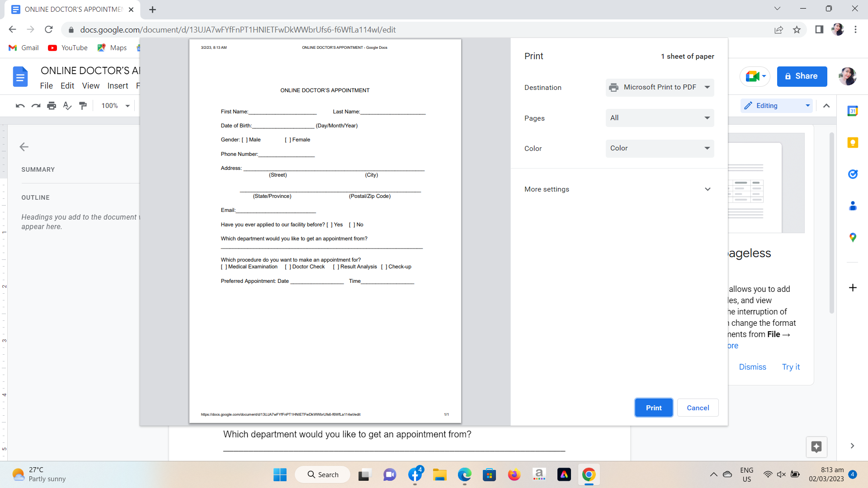Open the View menu
Viewport: 868px width, 488px height.
tap(90, 86)
